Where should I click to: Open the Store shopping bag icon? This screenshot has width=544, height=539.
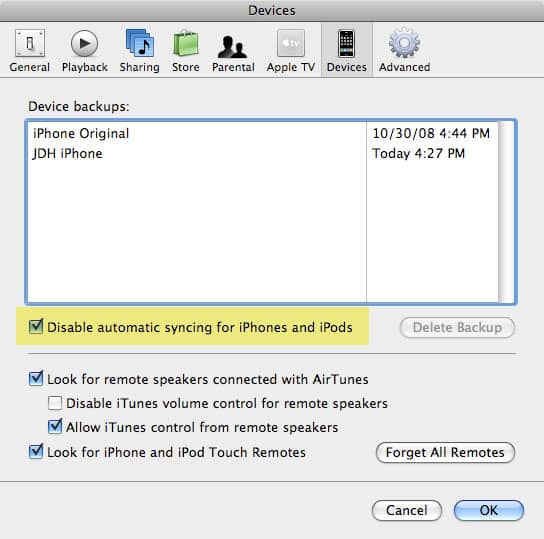coord(186,43)
